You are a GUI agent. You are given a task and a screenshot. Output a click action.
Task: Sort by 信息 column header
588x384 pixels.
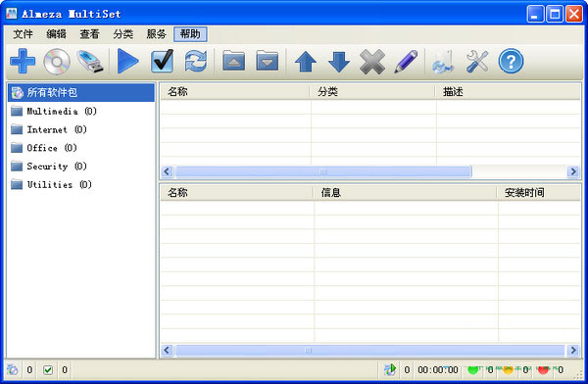[x=406, y=193]
